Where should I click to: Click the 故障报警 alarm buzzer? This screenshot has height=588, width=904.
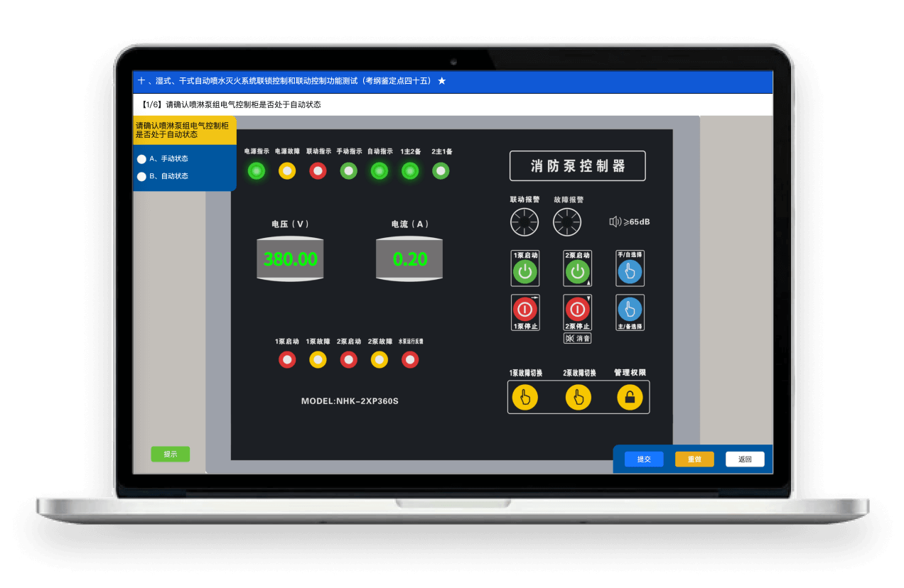(567, 222)
